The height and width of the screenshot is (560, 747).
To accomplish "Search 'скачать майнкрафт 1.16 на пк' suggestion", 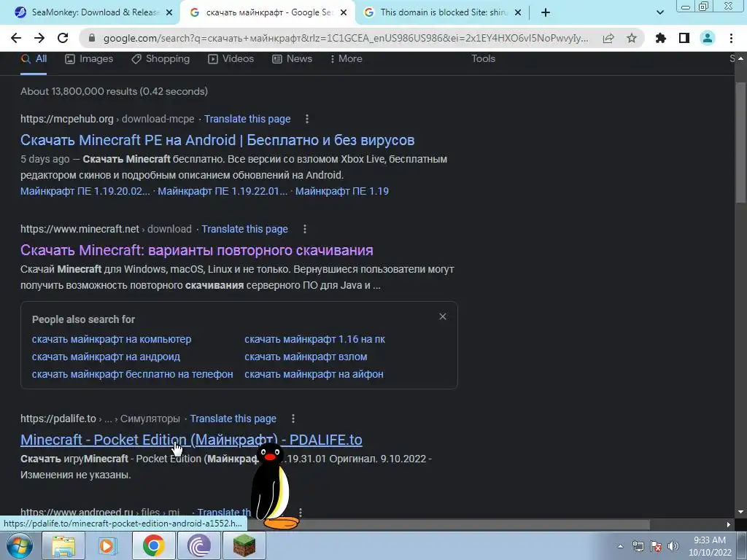I will (x=315, y=340).
